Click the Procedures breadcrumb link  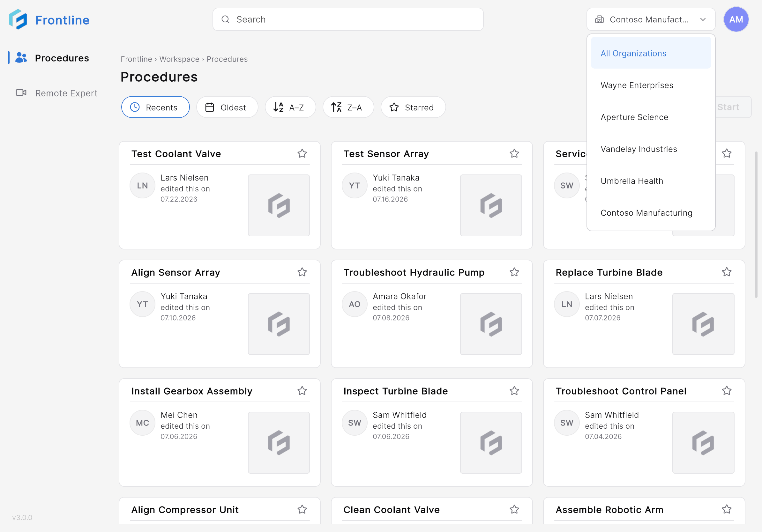click(x=227, y=59)
